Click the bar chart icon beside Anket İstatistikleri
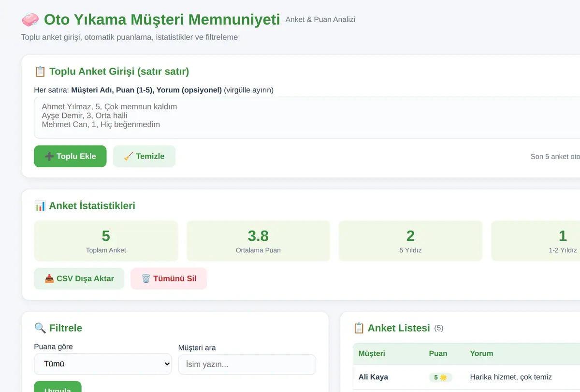 40,206
